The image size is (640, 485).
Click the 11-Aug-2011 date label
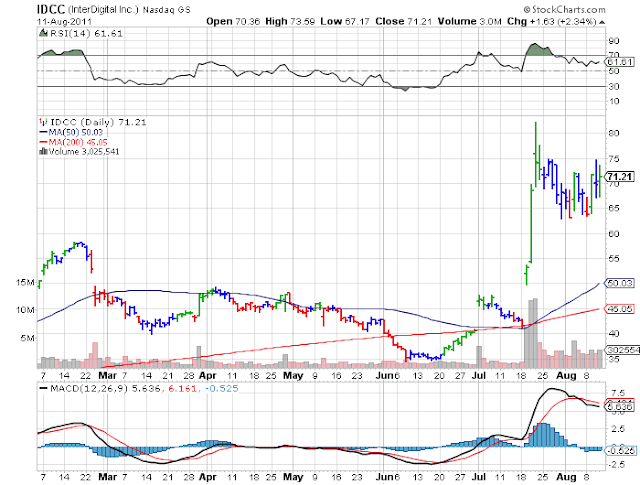tap(64, 22)
